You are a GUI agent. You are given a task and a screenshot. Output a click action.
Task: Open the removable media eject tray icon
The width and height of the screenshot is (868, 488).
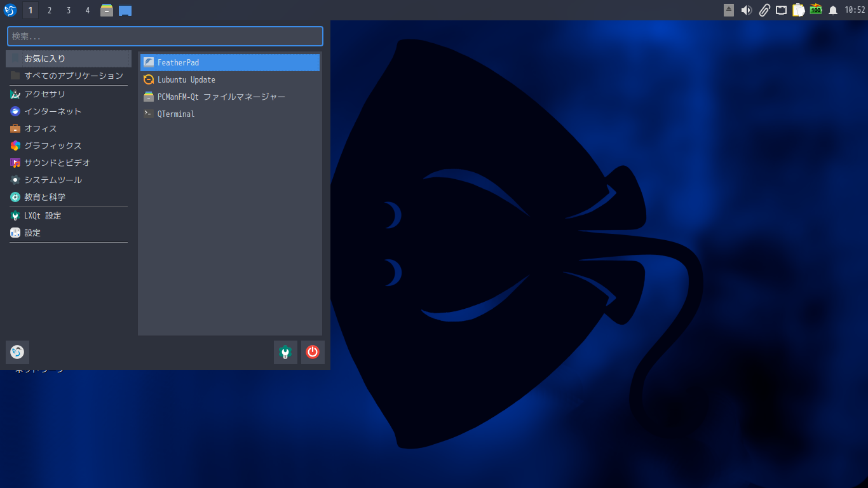pos(729,10)
